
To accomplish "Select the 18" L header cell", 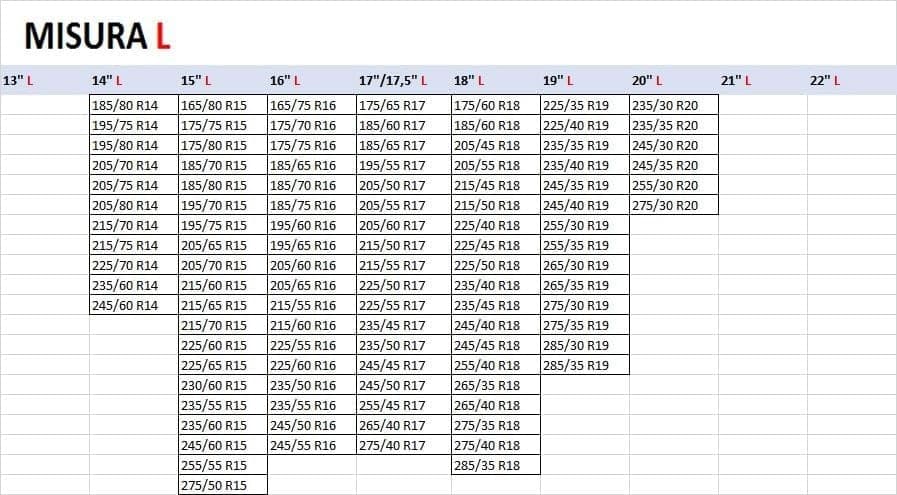I will (x=496, y=81).
